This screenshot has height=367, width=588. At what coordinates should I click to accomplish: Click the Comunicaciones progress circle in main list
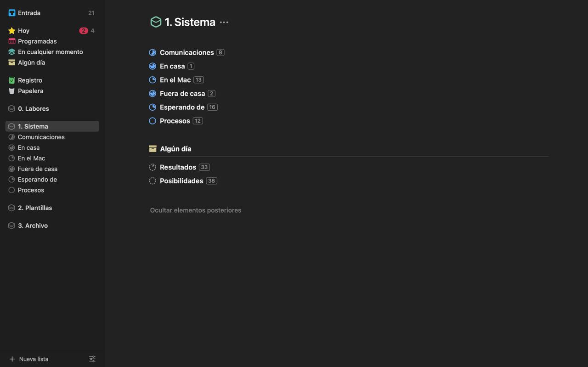pos(153,52)
